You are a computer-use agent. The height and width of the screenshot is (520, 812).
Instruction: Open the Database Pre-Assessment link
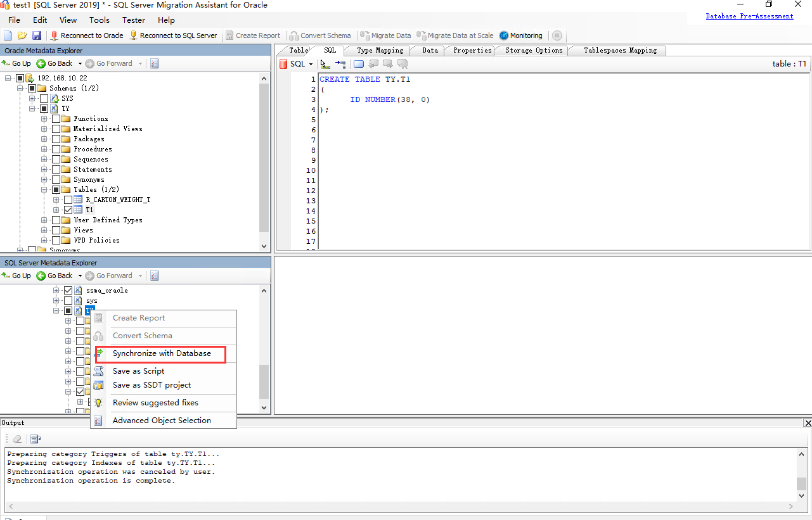coord(749,16)
